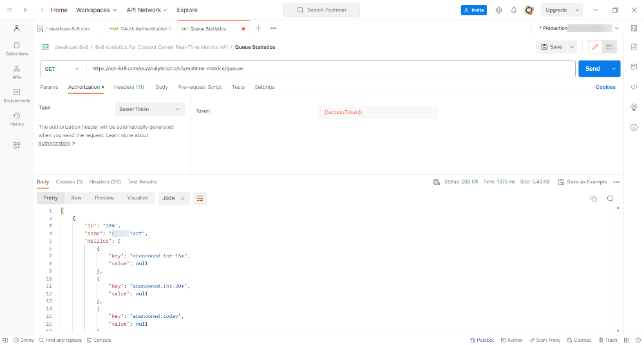The width and height of the screenshot is (644, 345).
Task: Focus the Search Postman box
Action: [x=321, y=10]
